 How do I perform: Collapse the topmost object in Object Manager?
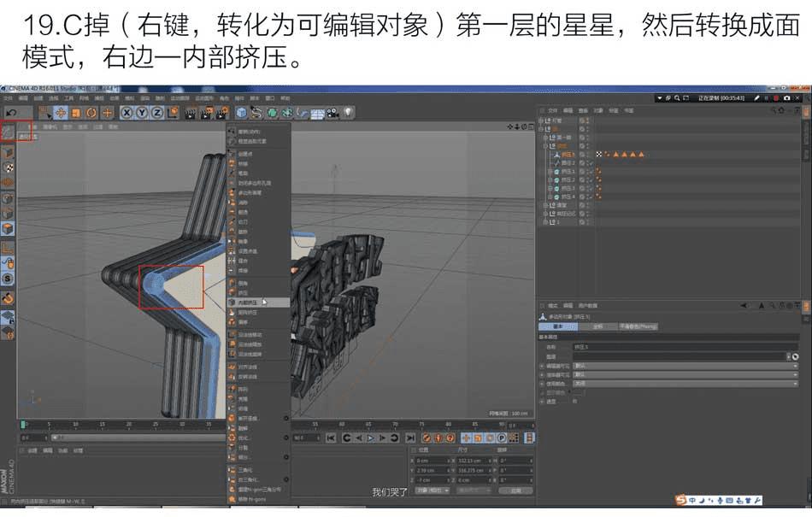pyautogui.click(x=541, y=120)
